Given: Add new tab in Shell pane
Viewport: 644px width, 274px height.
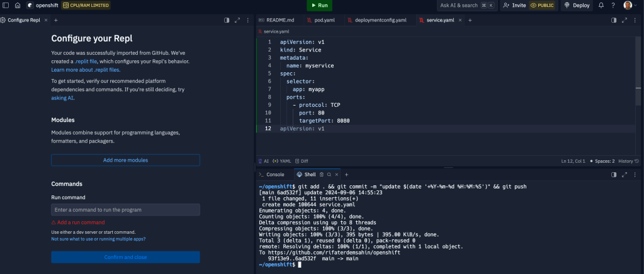Looking at the screenshot, I should tap(346, 175).
